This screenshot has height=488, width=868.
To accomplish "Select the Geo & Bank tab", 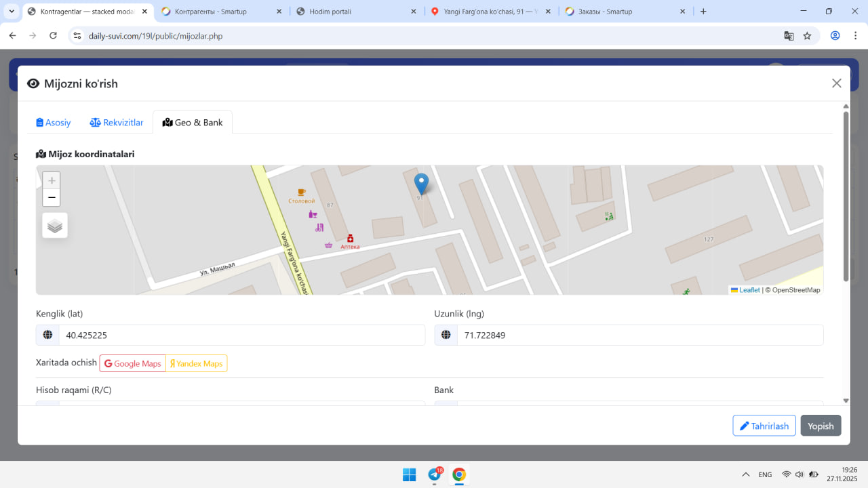I will coord(193,123).
